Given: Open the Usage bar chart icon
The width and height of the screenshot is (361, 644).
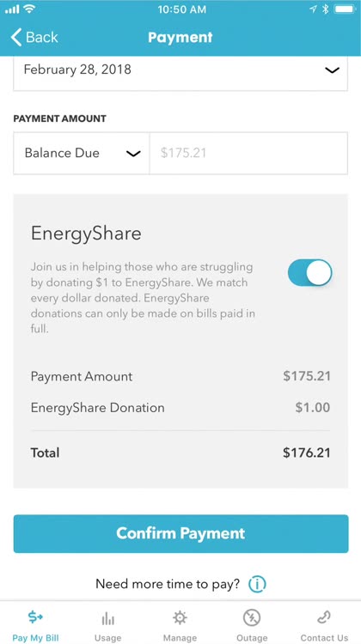Looking at the screenshot, I should (x=107, y=617).
